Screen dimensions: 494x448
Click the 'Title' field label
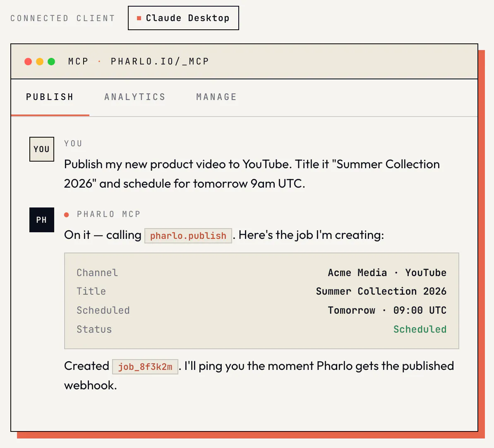(x=91, y=291)
